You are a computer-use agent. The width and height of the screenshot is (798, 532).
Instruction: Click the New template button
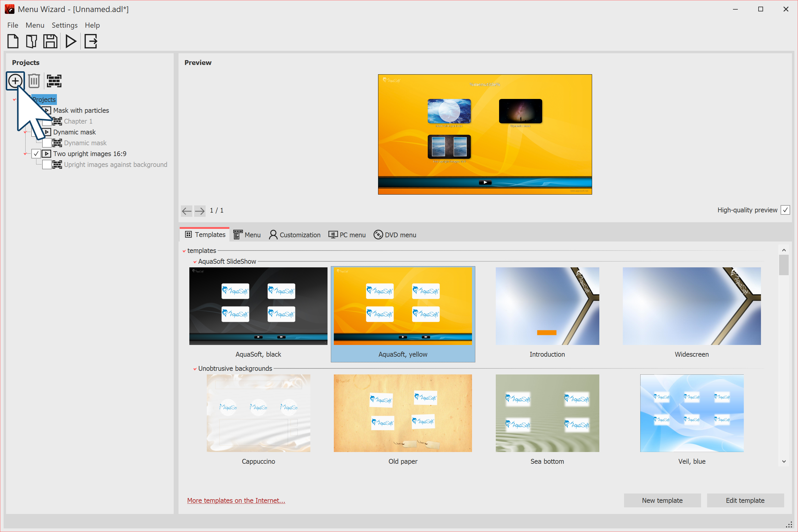662,500
